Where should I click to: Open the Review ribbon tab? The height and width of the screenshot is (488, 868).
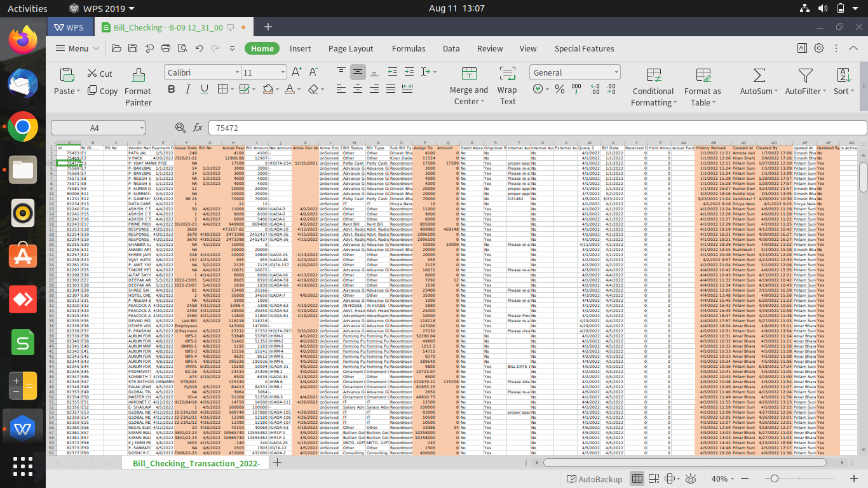(x=490, y=48)
